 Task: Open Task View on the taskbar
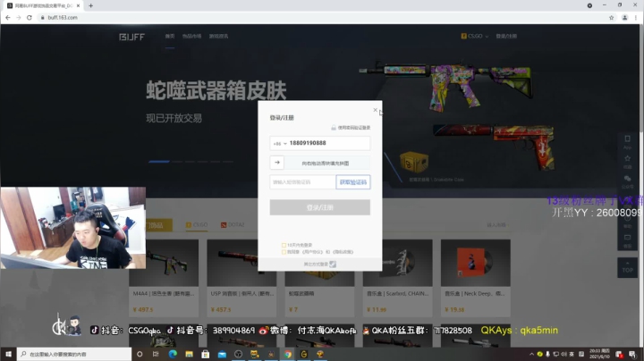(156, 354)
